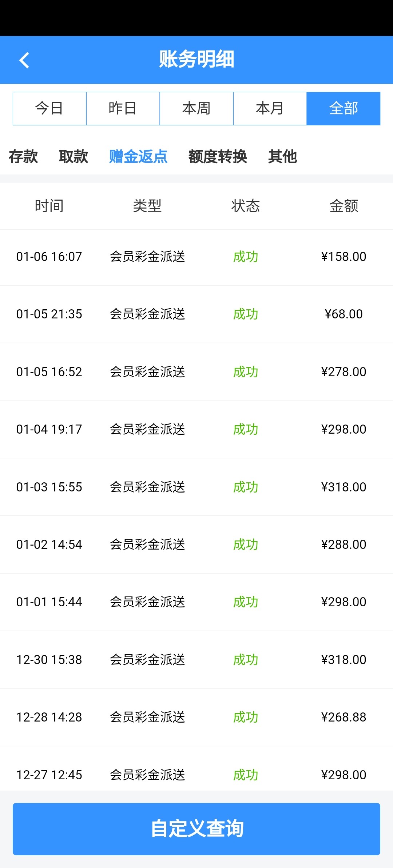Select the 今日 date filter
This screenshot has height=868, width=393.
pyautogui.click(x=49, y=108)
